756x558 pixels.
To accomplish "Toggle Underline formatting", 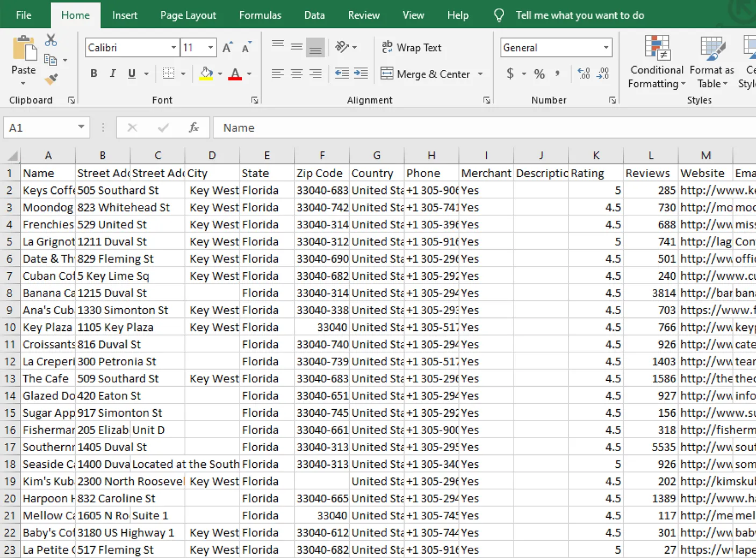I will tap(132, 74).
